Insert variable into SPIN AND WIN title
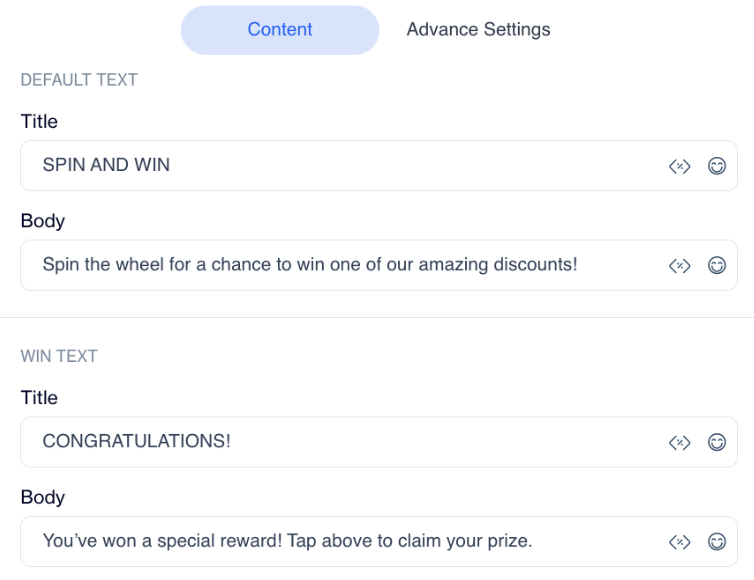The width and height of the screenshot is (754, 580). [x=680, y=166]
